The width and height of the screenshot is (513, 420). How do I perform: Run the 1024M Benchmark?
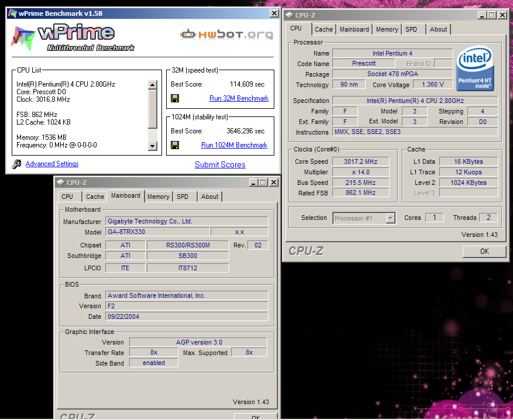point(234,145)
